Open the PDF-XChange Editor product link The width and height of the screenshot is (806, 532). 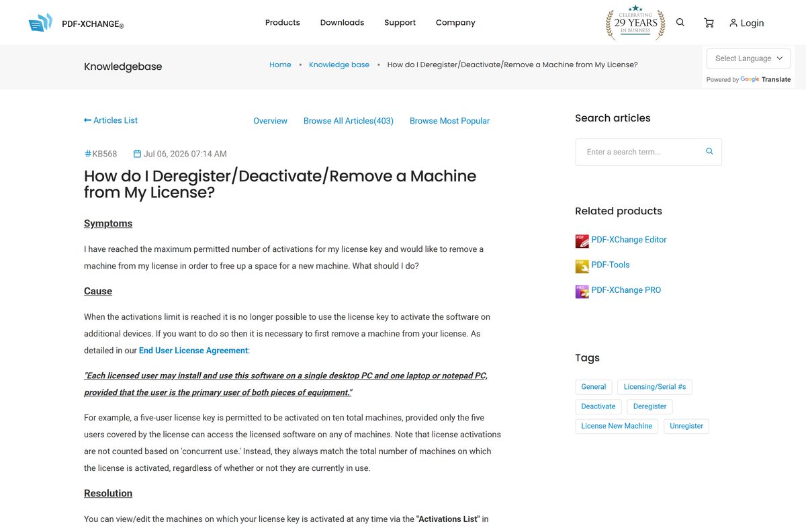[629, 240]
